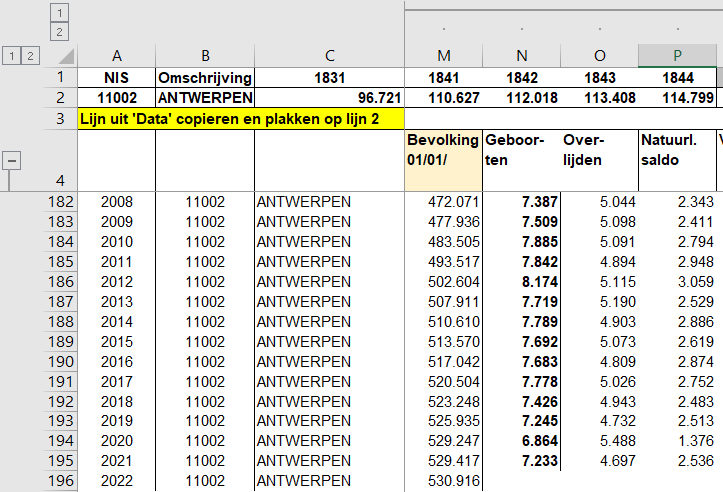
Task: Click the yellow 'Lijn uit Data copieren' cell
Action: point(241,119)
